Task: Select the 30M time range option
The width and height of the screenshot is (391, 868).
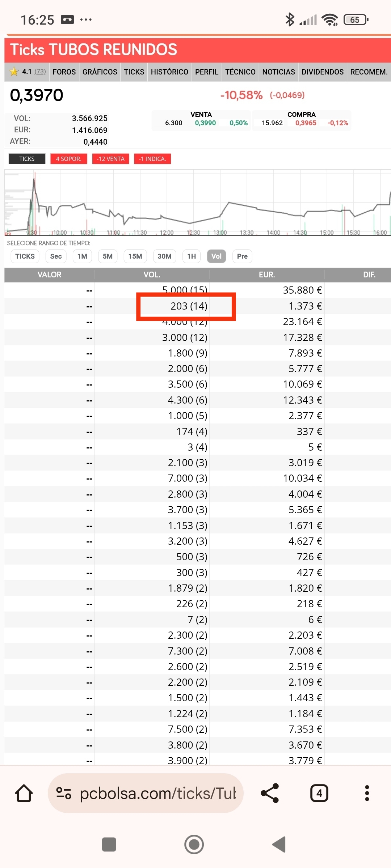Action: coord(164,256)
